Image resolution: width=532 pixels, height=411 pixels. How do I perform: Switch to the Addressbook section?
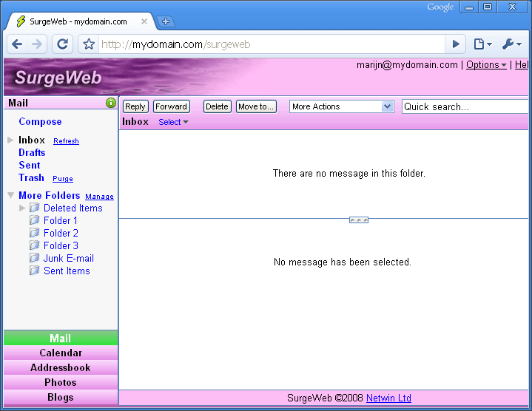pos(61,367)
